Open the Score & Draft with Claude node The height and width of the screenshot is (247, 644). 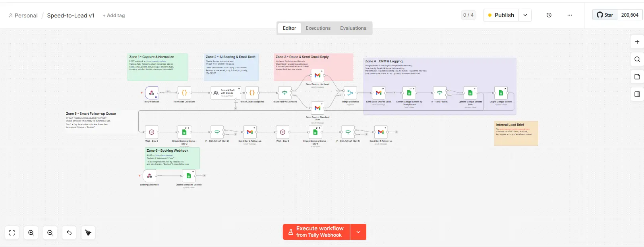226,93
